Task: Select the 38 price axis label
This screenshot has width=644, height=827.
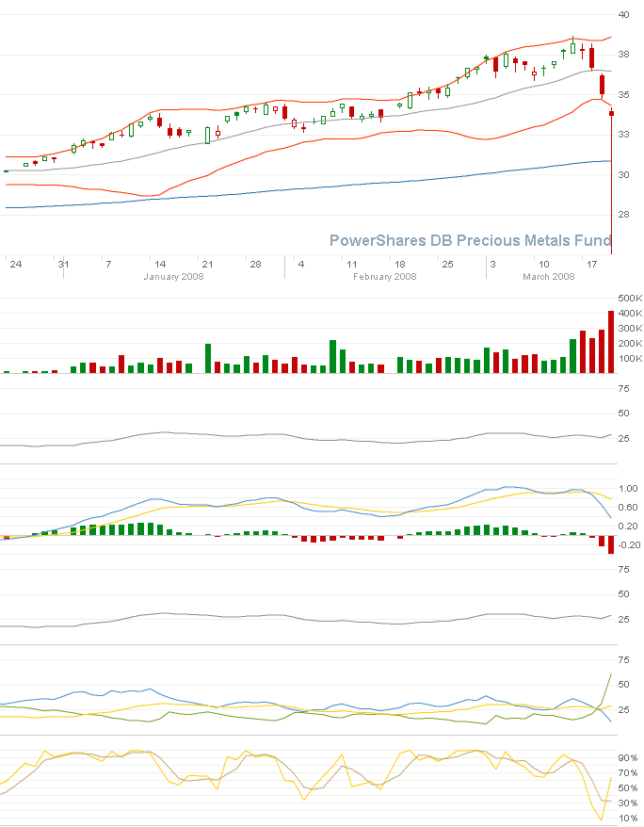Action: [623, 55]
